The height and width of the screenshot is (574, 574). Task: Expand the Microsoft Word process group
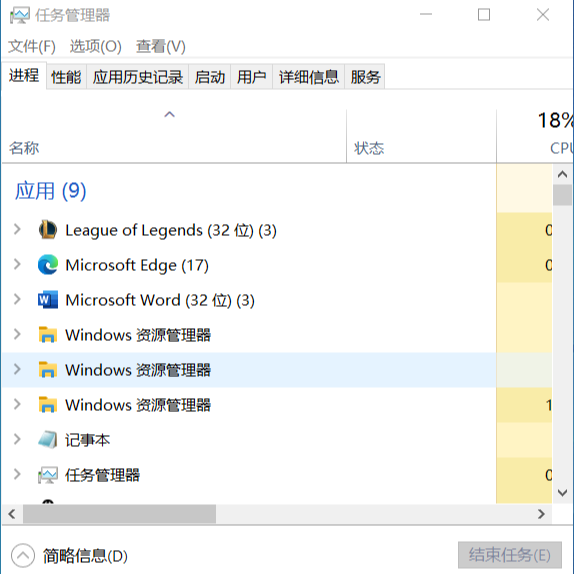pyautogui.click(x=17, y=299)
